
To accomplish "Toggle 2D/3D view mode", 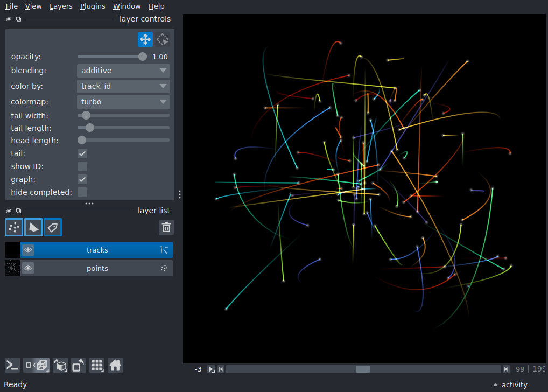I will point(37,366).
